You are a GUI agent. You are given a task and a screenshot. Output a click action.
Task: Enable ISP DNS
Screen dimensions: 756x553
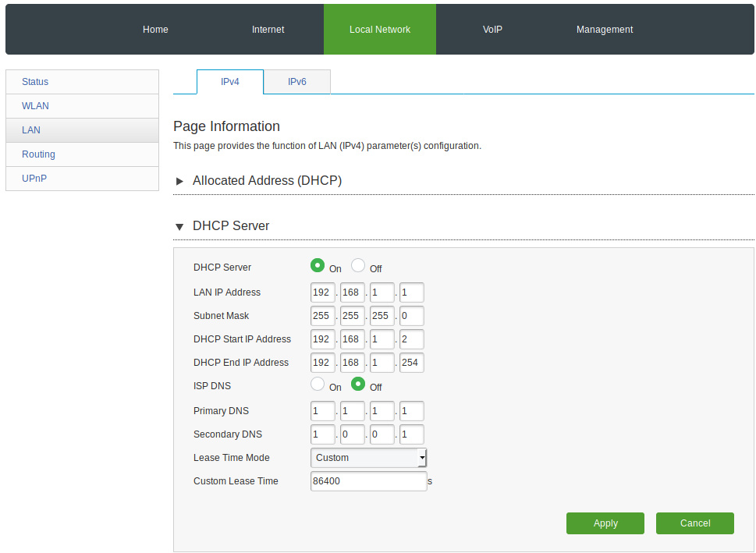click(x=318, y=383)
